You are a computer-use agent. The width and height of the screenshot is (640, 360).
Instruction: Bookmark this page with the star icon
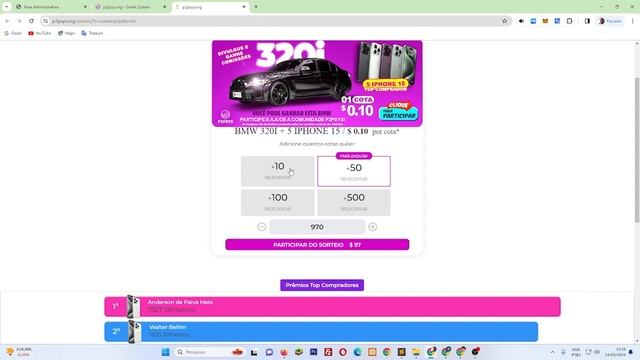click(x=504, y=21)
